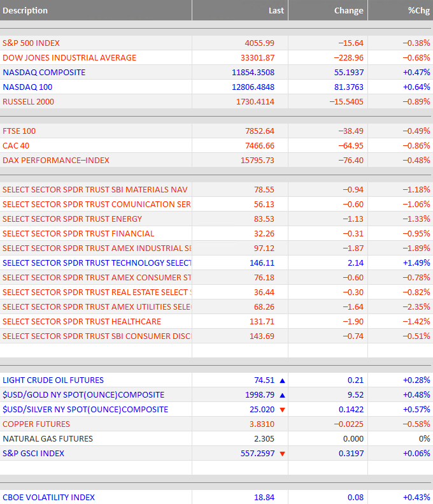Click up arrow beside Light Crude Oil price
Viewport: 433px width, 504px height.
click(x=282, y=380)
